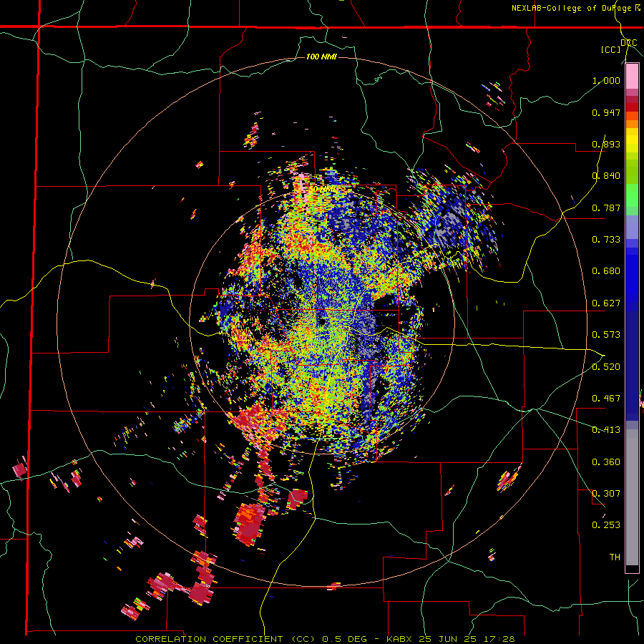Click the pink top segment of color scale
644x644 pixels.
tap(632, 77)
